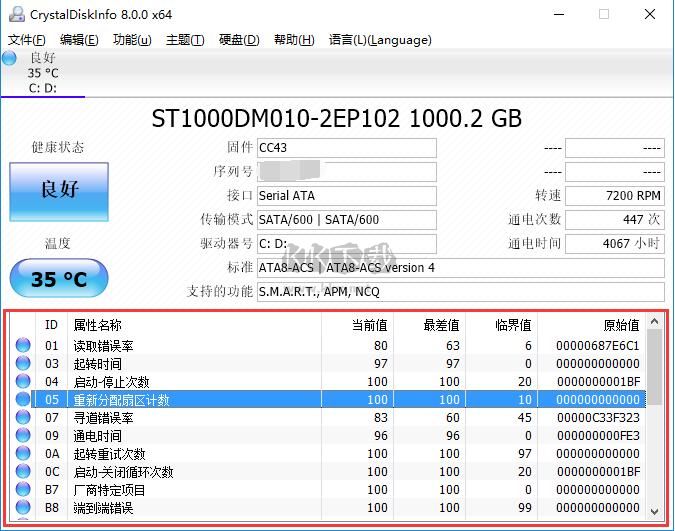Click the standard field ATA8-ACS version 4
This screenshot has height=531, width=675.
coord(461,268)
